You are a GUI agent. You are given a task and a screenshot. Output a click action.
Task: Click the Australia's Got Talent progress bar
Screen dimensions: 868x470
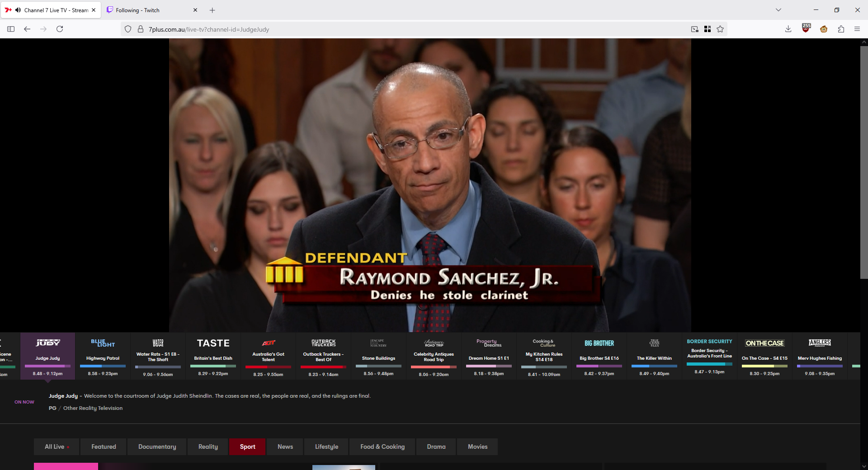pos(269,367)
